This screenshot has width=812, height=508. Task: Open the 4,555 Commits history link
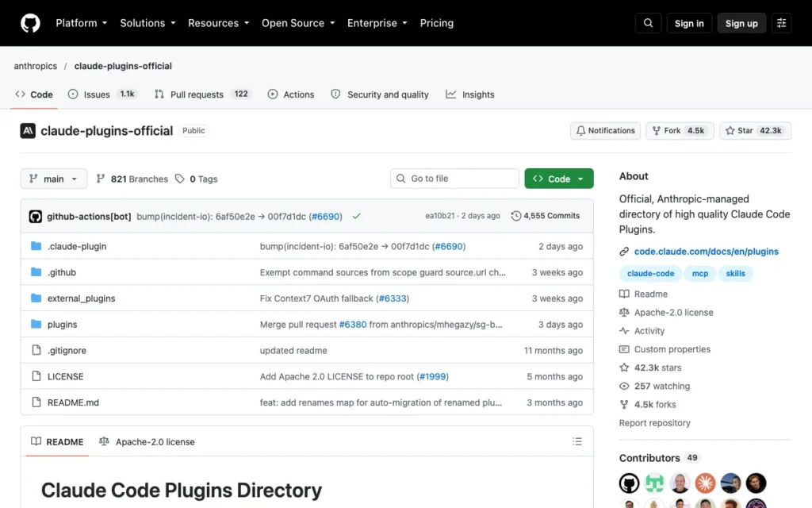tap(546, 216)
